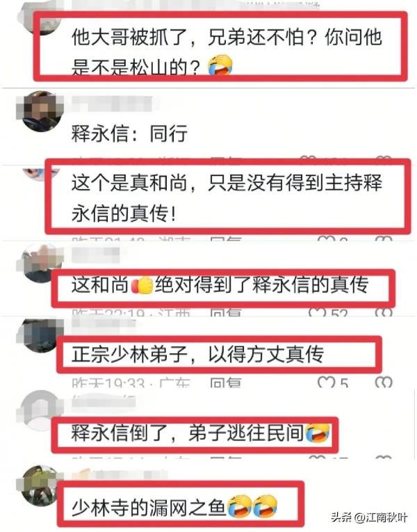Viewport: 417px width, 532px height.
Task: Select the comment text 少林寺的漏网之鱼
Action: [148, 508]
